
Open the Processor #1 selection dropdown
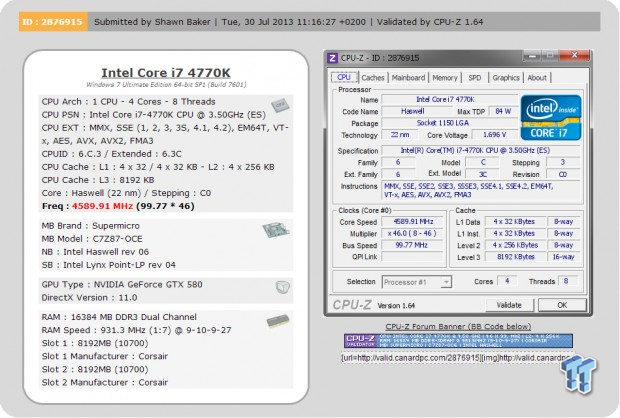coord(417,282)
